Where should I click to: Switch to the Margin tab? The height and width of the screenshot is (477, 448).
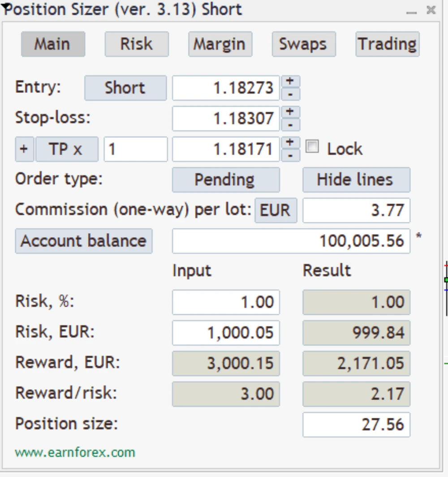click(x=220, y=44)
